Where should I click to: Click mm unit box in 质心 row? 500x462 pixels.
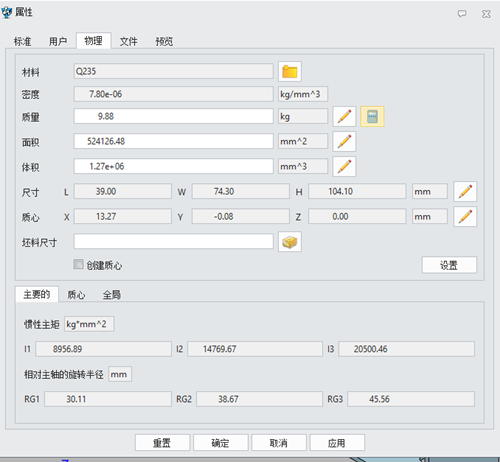coord(430,216)
